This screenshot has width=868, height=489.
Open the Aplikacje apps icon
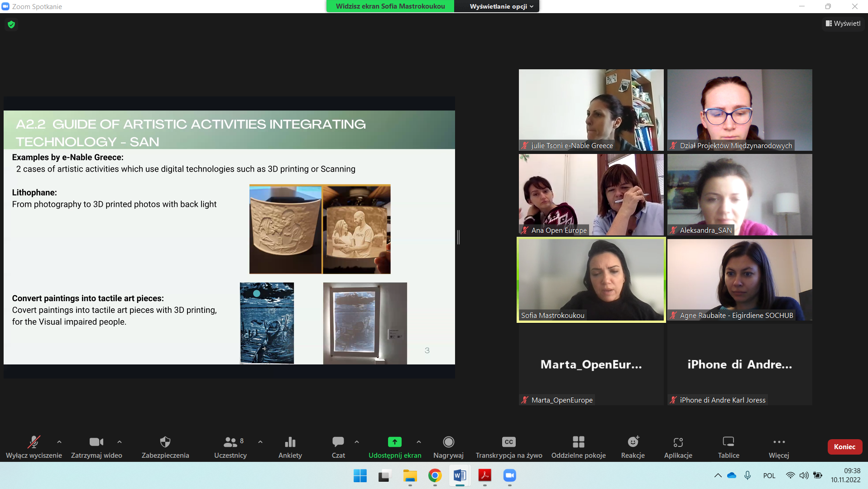point(678,446)
